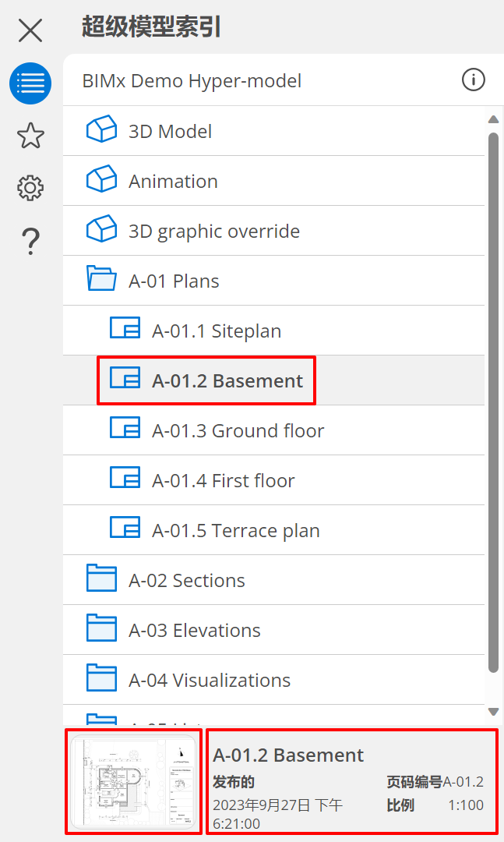504x842 pixels.
Task: Click the Basement drawing preview thumbnail
Action: pyautogui.click(x=133, y=782)
